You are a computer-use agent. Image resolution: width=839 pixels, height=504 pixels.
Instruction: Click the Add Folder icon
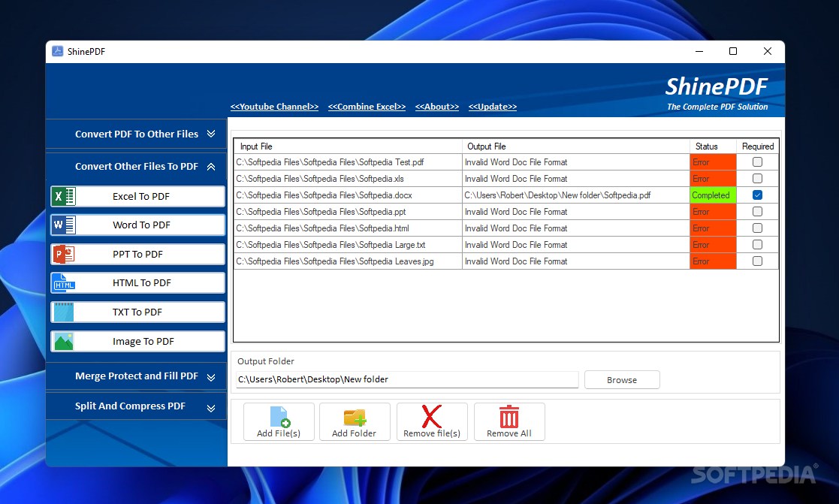pos(355,417)
